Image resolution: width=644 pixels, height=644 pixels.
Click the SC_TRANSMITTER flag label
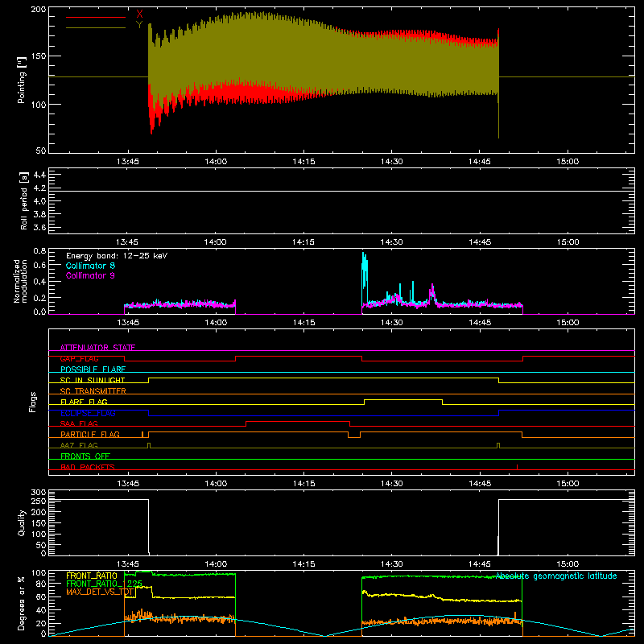point(93,391)
